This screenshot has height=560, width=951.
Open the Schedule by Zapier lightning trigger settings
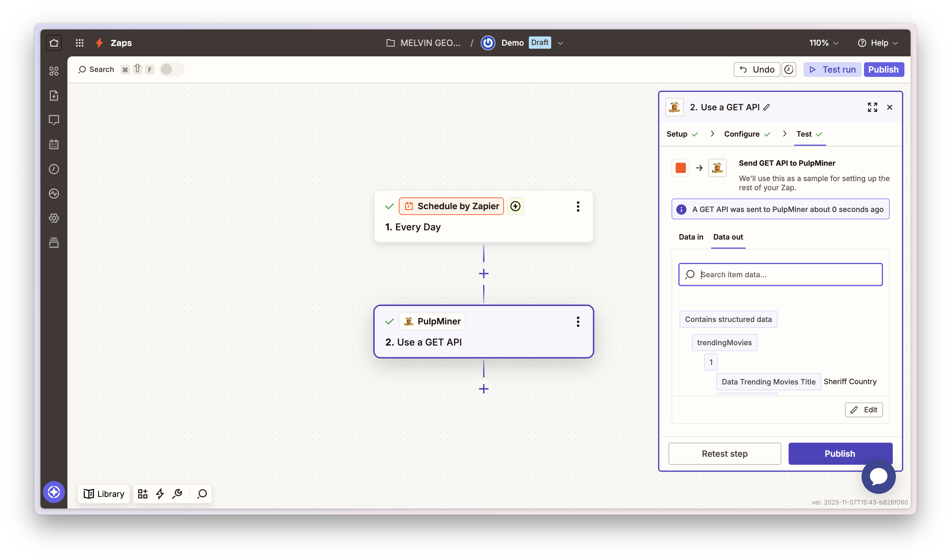(x=516, y=206)
